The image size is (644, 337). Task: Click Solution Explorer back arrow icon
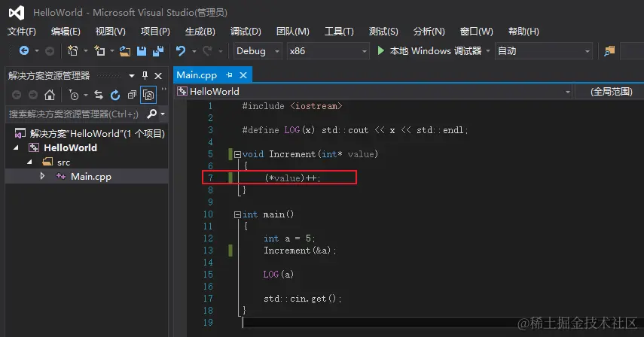pos(17,95)
